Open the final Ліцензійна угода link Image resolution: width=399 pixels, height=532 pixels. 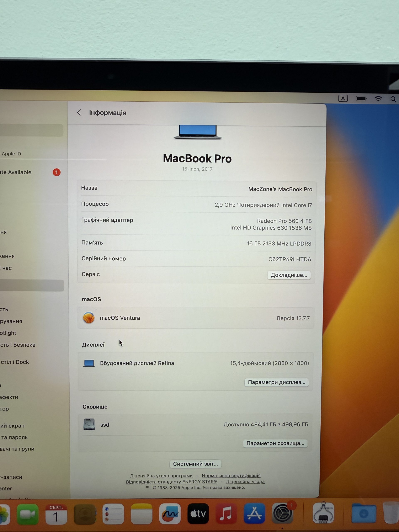pos(245,482)
